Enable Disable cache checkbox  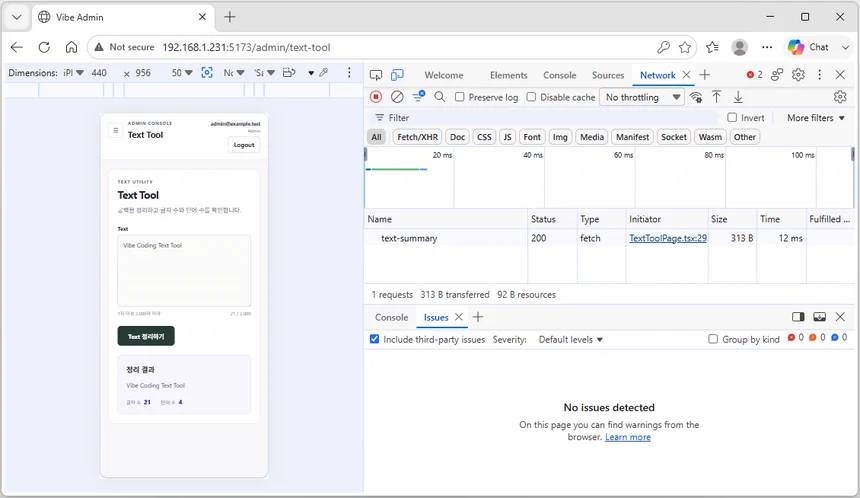pos(531,97)
